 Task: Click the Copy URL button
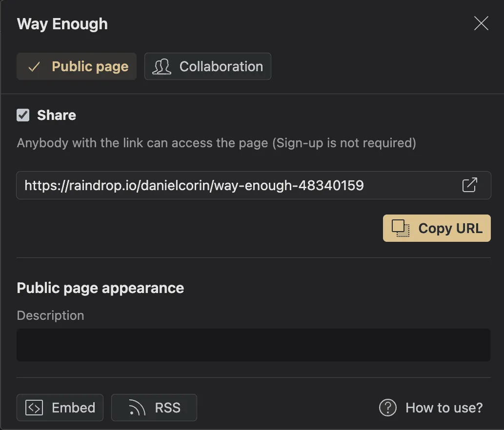point(436,228)
